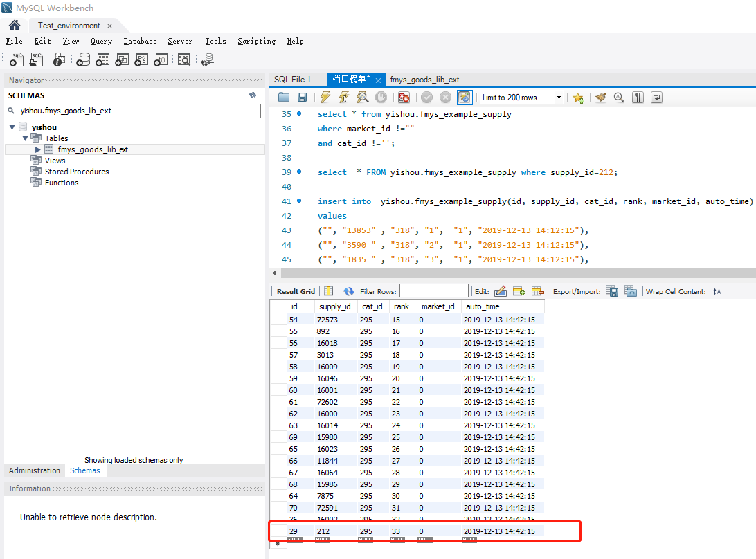
Task: Toggle Wrap Cell Content icon
Action: (717, 291)
